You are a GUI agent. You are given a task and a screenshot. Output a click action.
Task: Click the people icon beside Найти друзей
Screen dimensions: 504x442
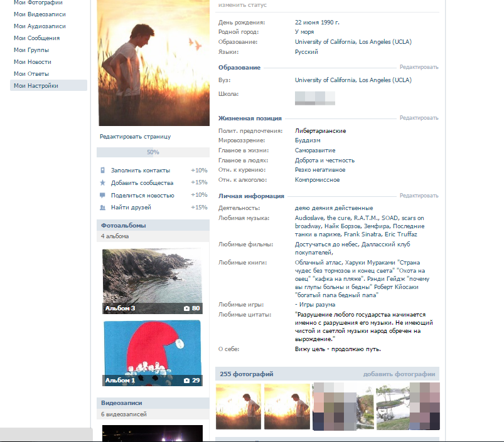[x=102, y=208]
